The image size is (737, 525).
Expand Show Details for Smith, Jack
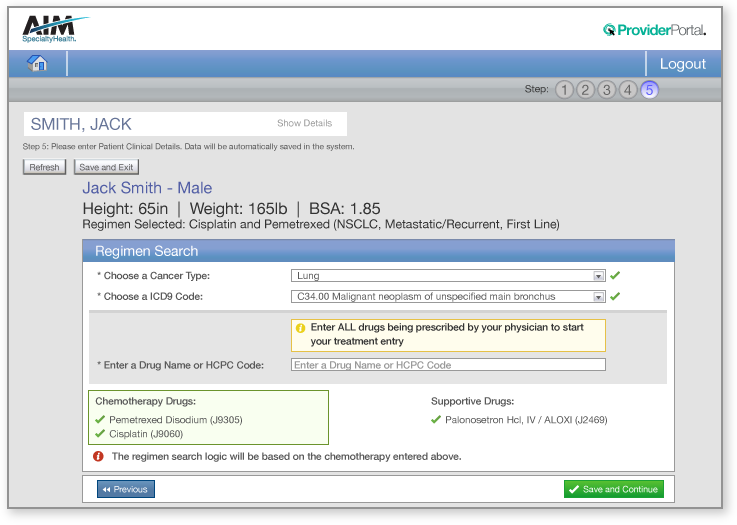tap(304, 124)
